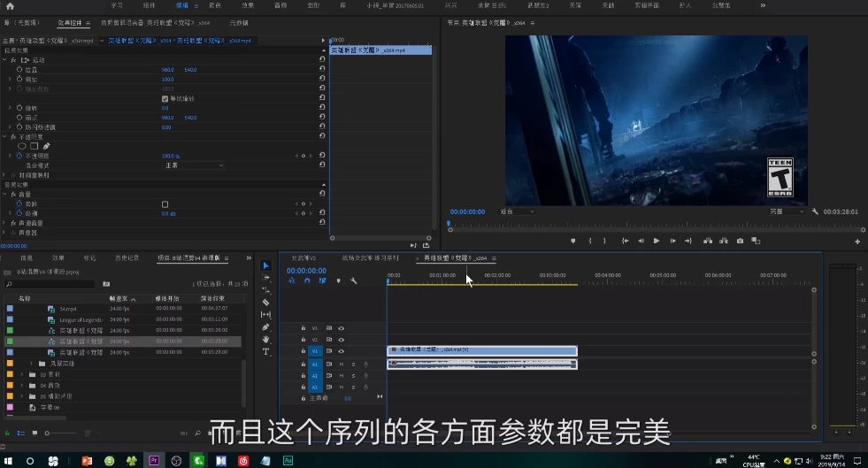
Task: Select the Type tool (T)
Action: pos(265,351)
